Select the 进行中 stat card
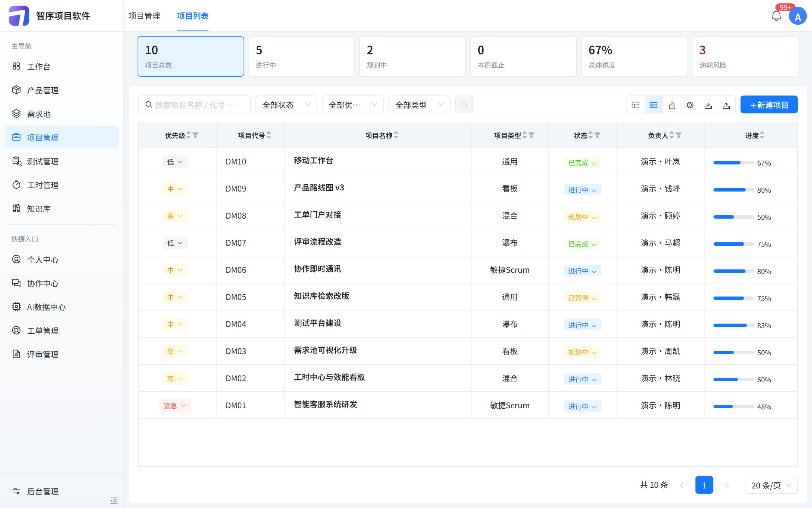Image resolution: width=812 pixels, height=508 pixels. tap(301, 56)
